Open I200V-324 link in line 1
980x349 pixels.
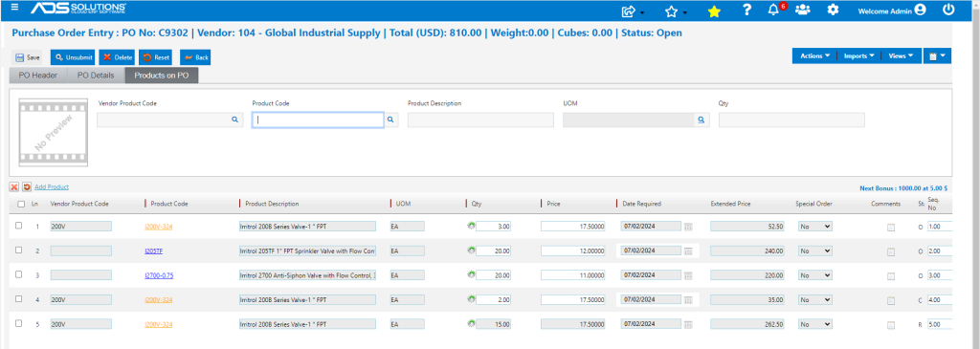159,227
